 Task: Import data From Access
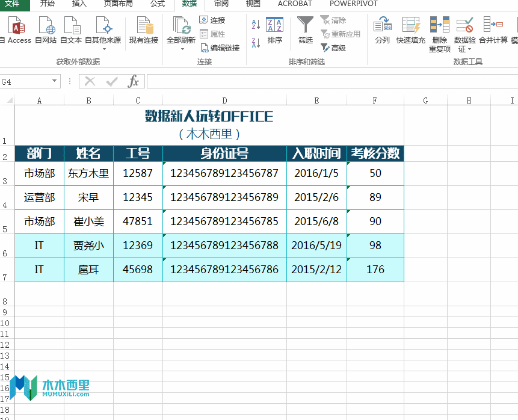tap(16, 31)
